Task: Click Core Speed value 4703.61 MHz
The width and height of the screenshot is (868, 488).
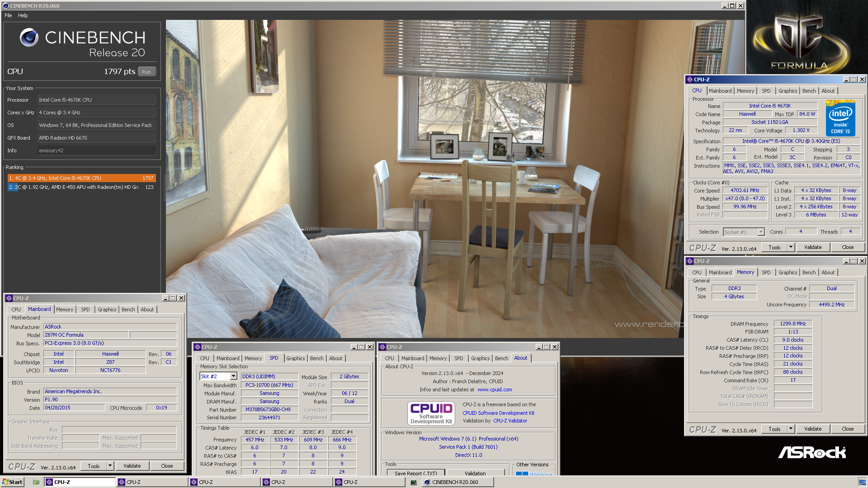Action: pyautogui.click(x=745, y=191)
